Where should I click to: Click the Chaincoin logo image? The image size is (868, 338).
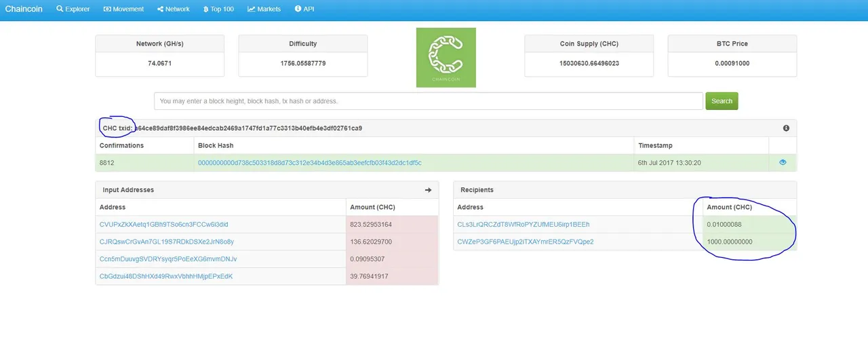pyautogui.click(x=446, y=58)
